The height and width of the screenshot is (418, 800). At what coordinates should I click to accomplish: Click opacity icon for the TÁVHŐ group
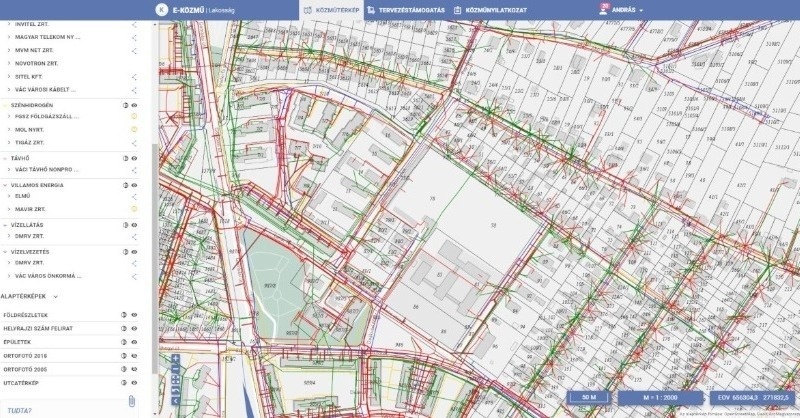(125, 157)
